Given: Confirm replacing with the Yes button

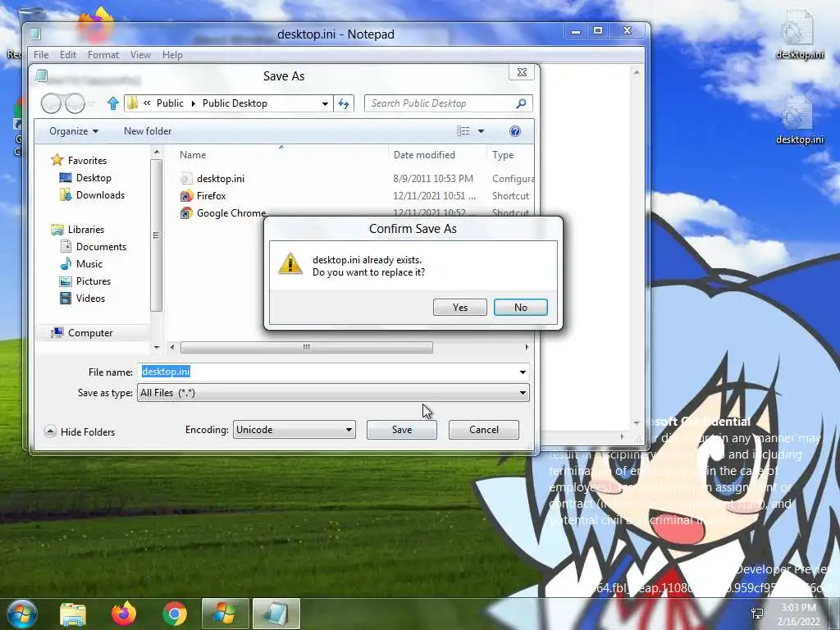Looking at the screenshot, I should (459, 307).
